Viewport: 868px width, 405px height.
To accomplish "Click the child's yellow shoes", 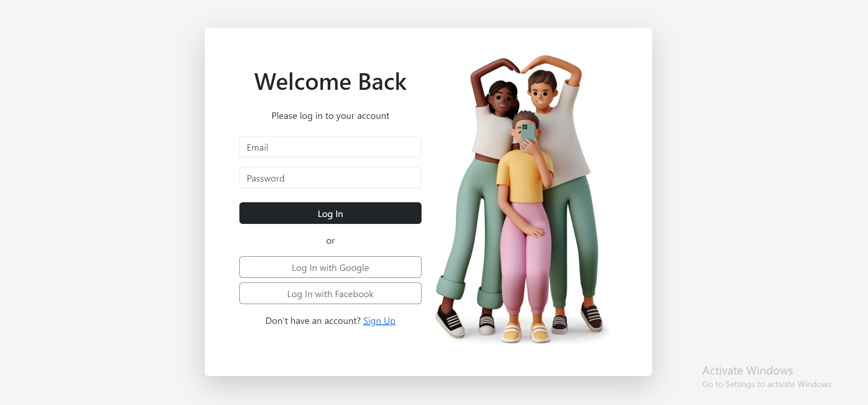I will [x=526, y=332].
